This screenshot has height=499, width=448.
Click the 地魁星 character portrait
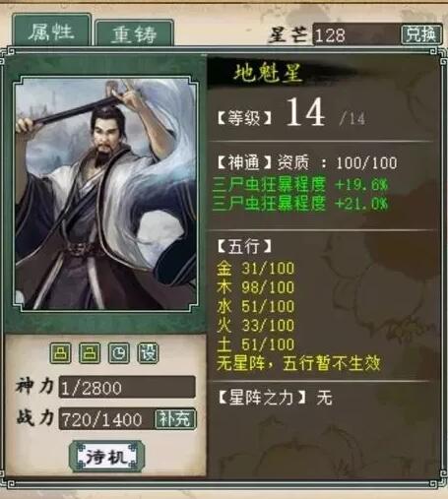click(105, 194)
